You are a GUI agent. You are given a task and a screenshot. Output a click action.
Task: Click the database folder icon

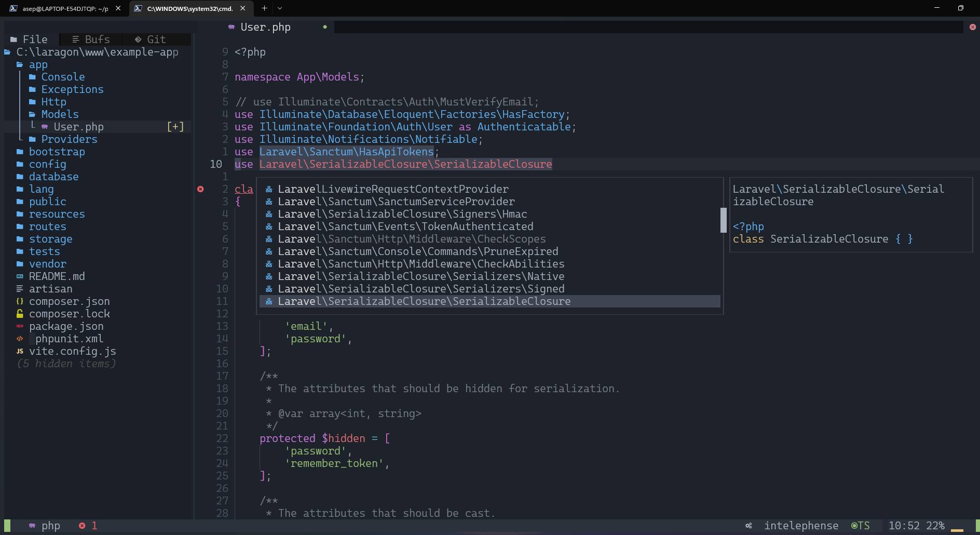20,177
